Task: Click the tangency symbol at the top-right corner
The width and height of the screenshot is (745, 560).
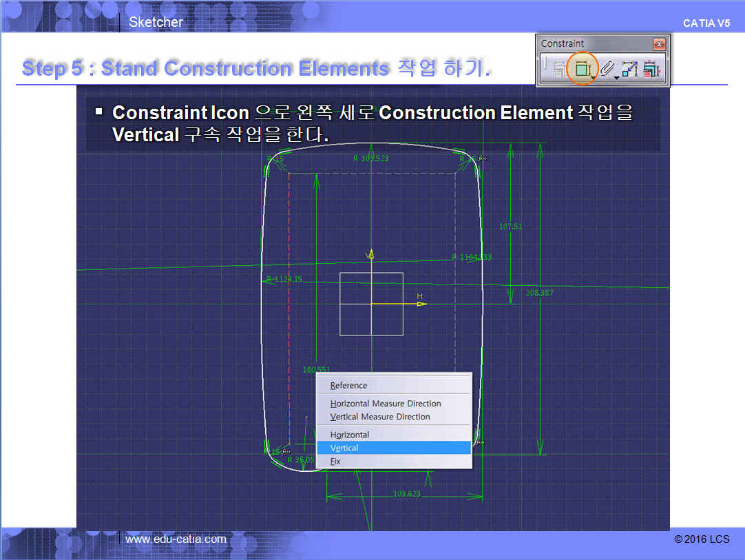Action: coord(482,158)
